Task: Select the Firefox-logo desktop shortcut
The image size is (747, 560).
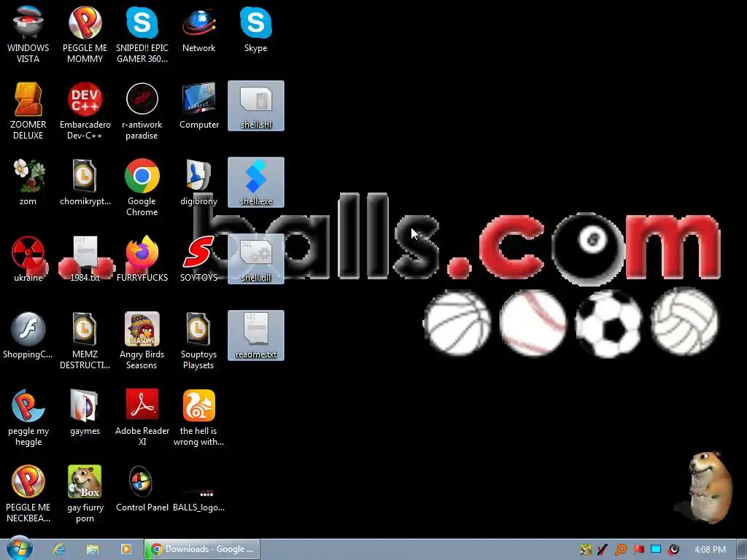Action: 142,259
